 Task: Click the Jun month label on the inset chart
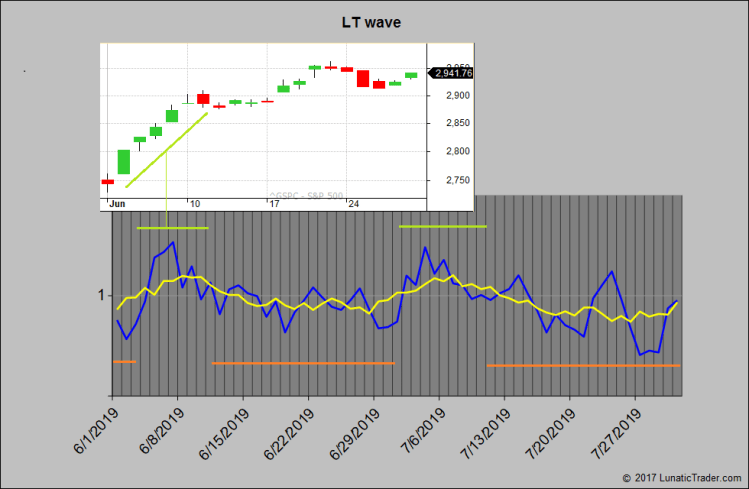117,203
